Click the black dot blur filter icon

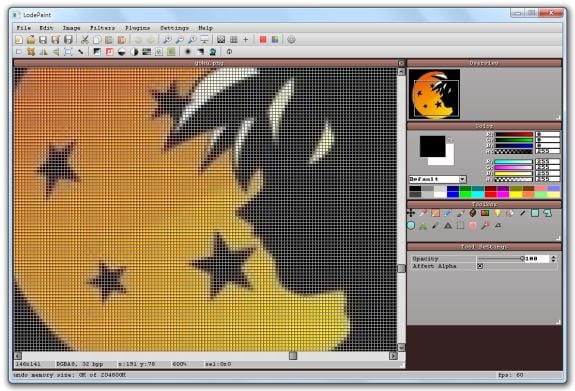188,52
